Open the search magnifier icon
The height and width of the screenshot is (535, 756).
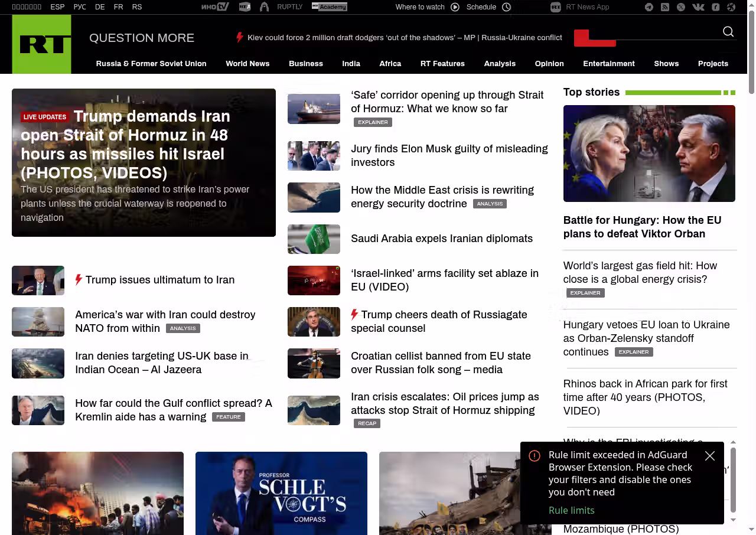[728, 32]
